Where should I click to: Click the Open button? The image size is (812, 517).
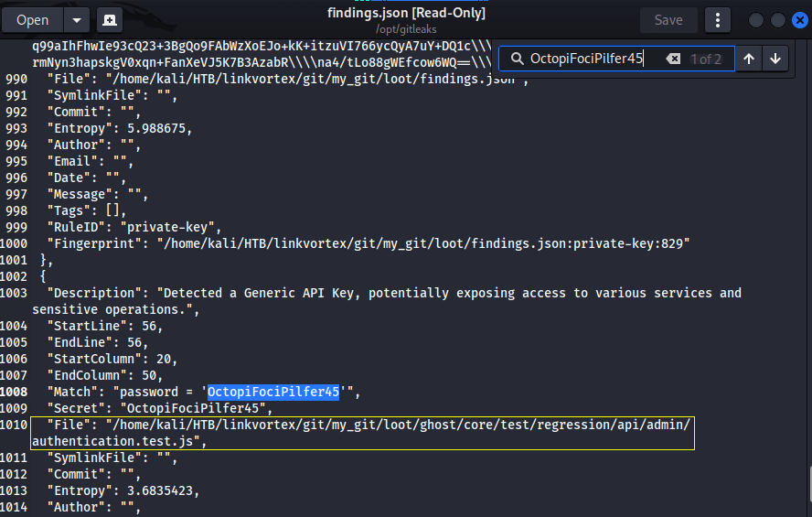33,20
